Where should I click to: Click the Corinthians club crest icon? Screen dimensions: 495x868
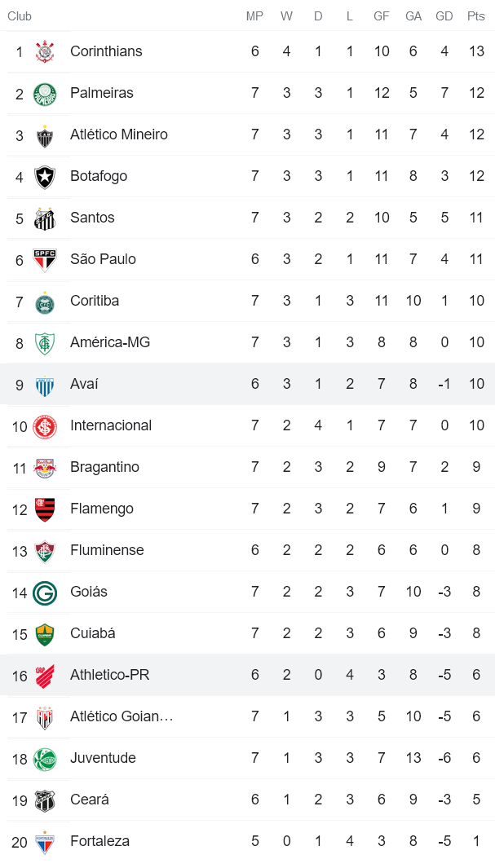[45, 51]
